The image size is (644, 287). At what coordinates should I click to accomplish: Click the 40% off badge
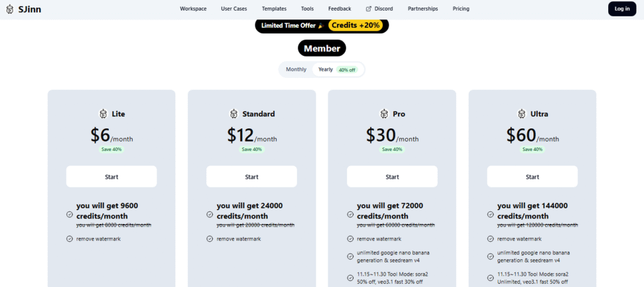[347, 70]
